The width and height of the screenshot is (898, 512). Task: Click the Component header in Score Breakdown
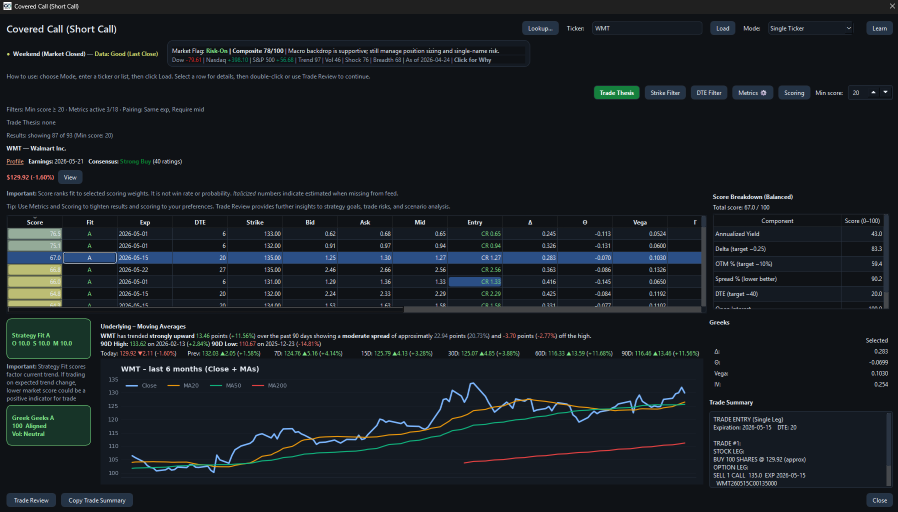(777, 221)
